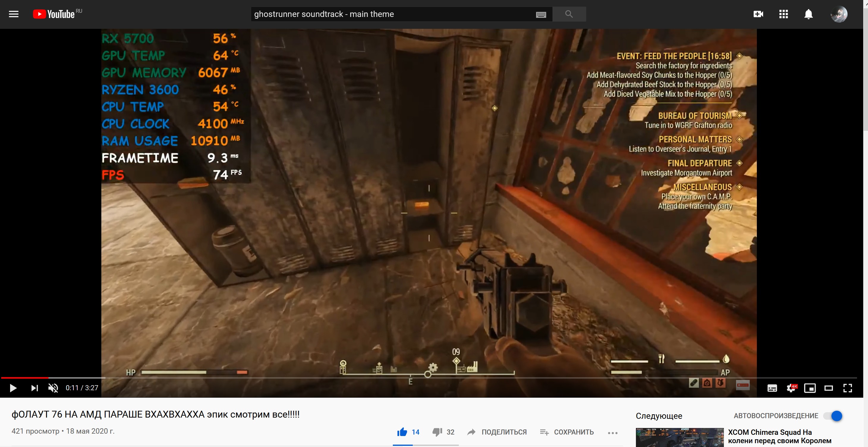Open the create video camera icon
868x447 pixels.
[758, 14]
